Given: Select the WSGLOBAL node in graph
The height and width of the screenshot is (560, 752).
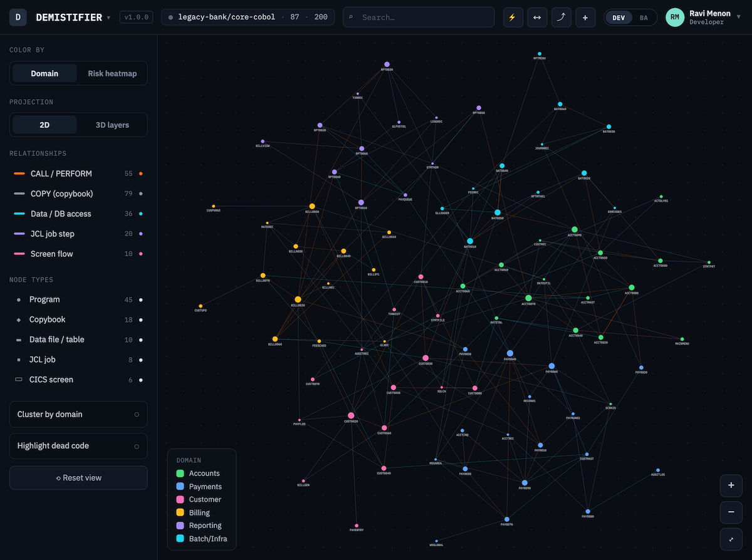Looking at the screenshot, I should [436, 541].
